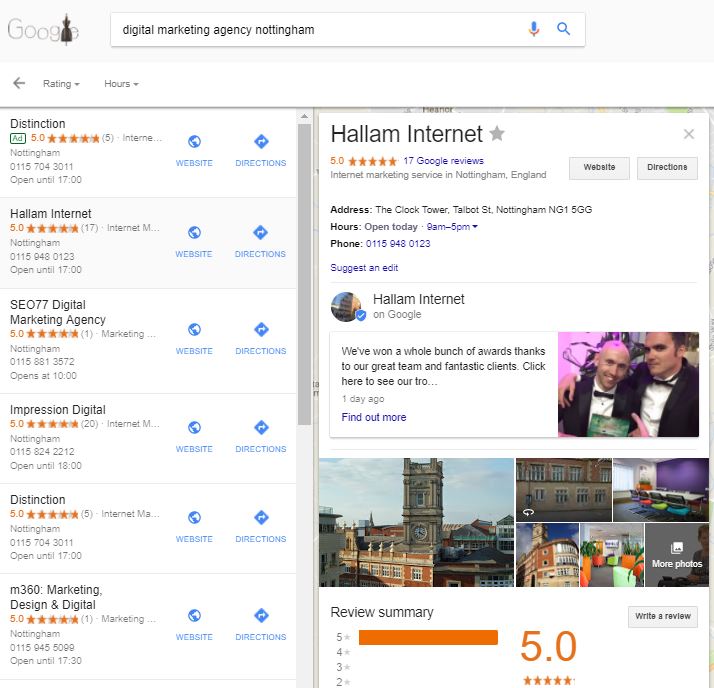714x688 pixels.
Task: Get directions icon for SEO77 Digital Marketing Agency
Action: (261, 329)
